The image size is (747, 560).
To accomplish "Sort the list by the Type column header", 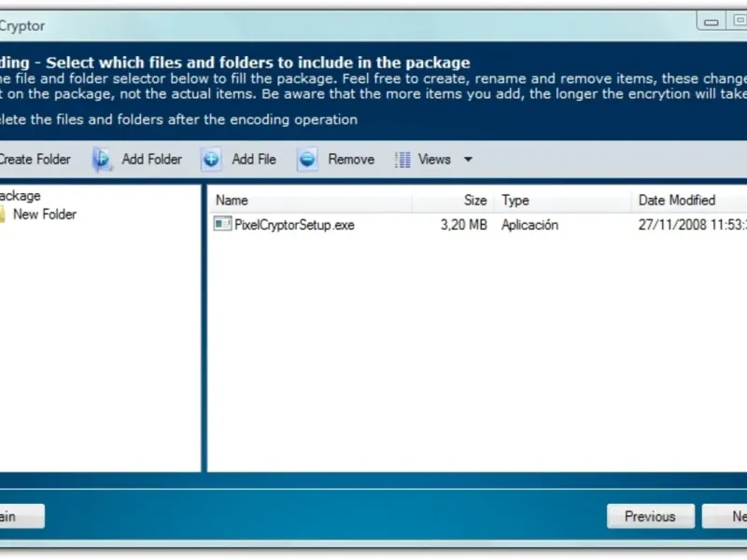I will click(563, 200).
